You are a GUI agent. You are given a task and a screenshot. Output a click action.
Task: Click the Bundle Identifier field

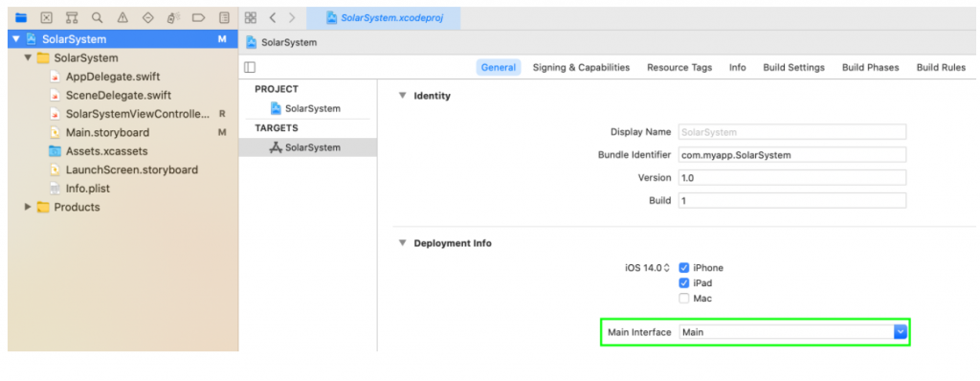coord(791,154)
